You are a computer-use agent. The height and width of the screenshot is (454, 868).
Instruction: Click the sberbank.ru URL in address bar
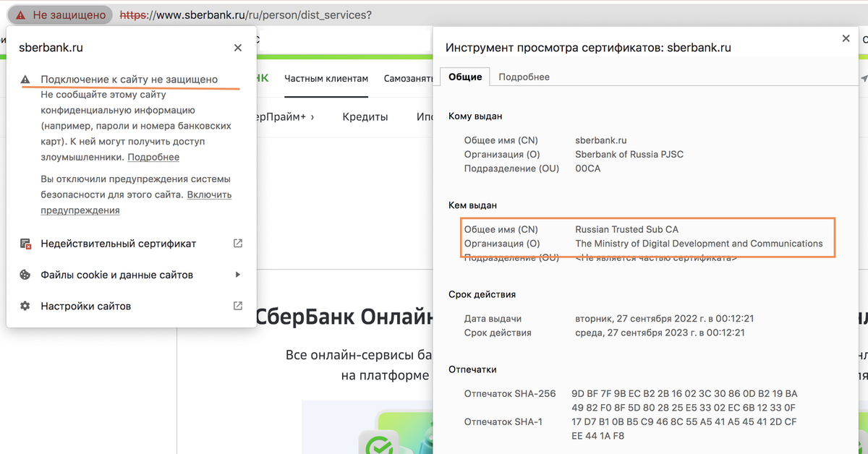click(245, 14)
